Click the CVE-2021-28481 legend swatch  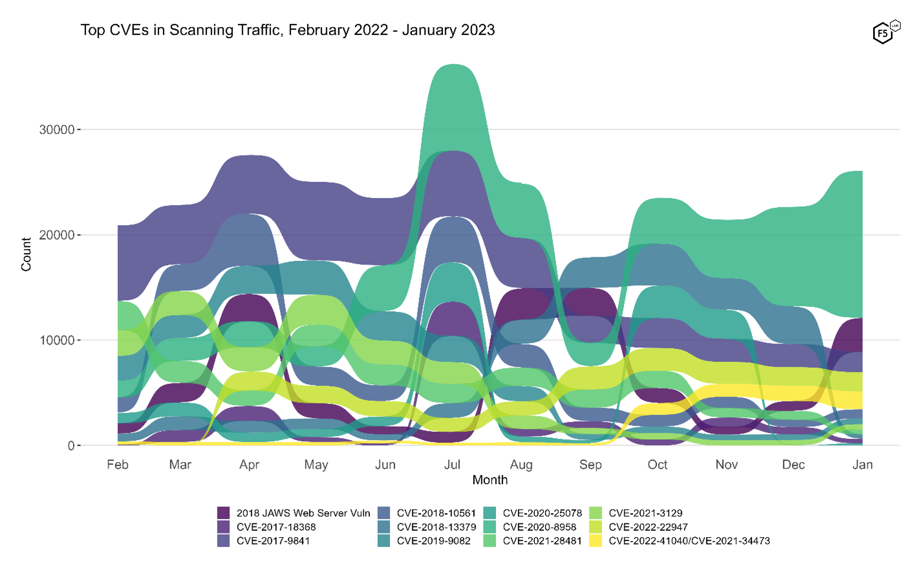(489, 541)
